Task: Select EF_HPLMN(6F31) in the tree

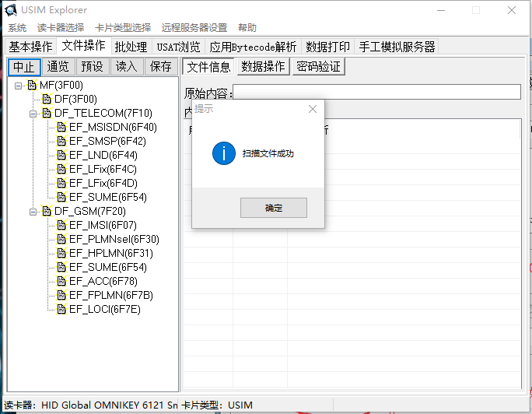Action: (x=110, y=253)
